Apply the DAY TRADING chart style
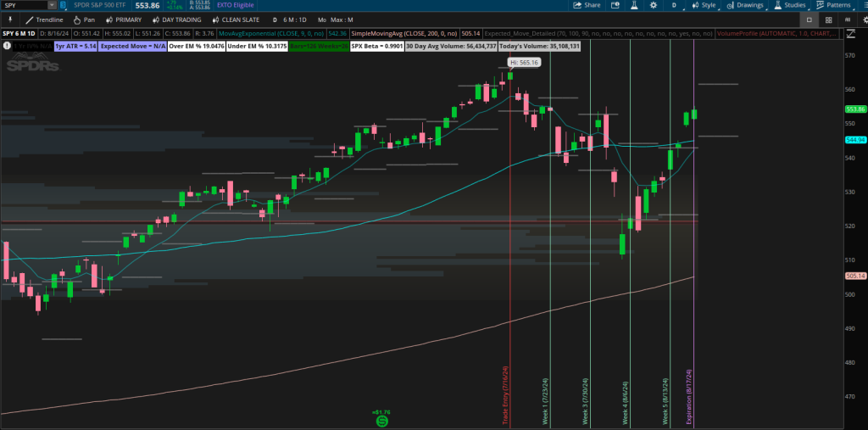This screenshot has height=430, width=868. tap(178, 20)
